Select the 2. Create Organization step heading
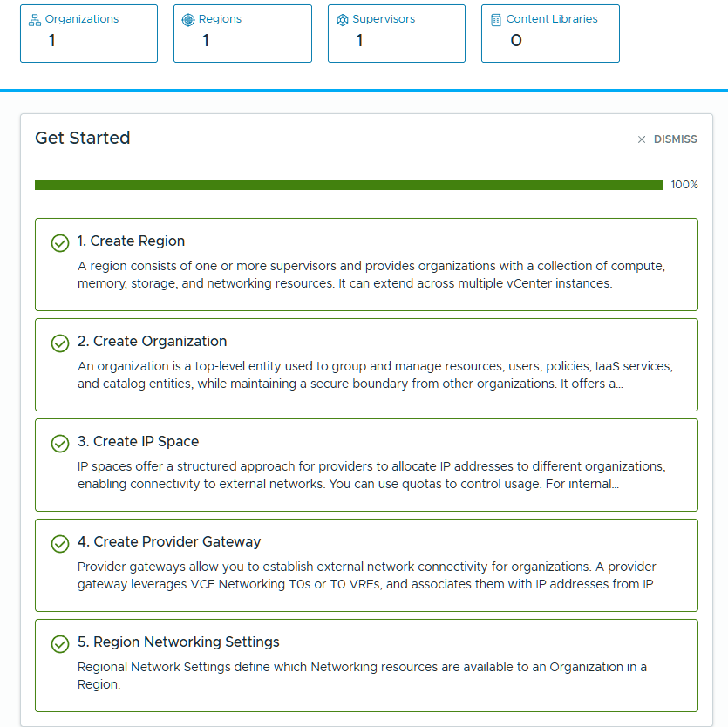The width and height of the screenshot is (728, 727). (152, 341)
